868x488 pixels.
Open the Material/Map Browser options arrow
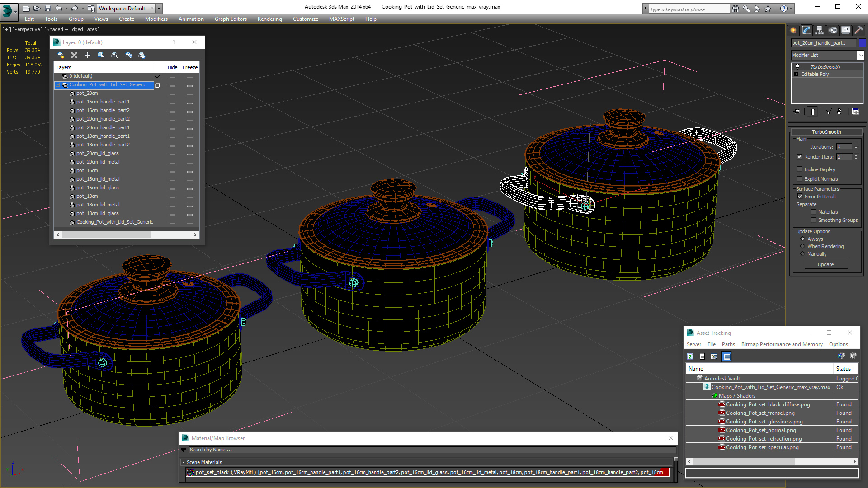coord(183,450)
